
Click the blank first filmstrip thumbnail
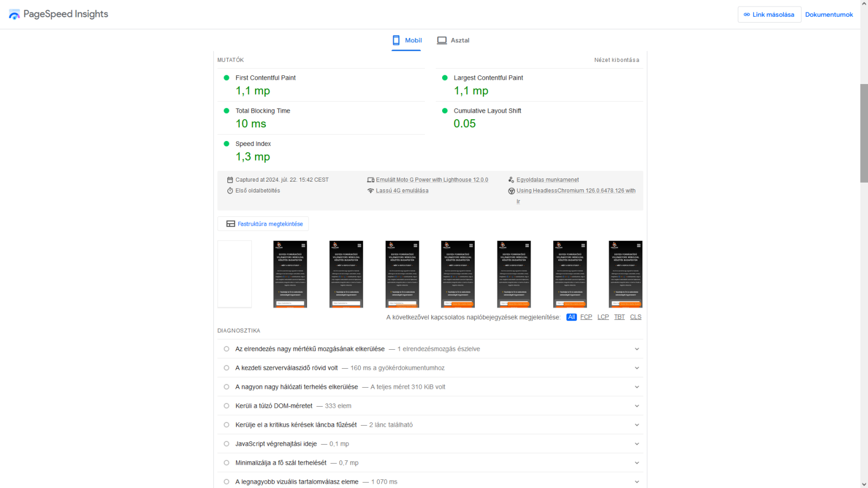(x=234, y=274)
